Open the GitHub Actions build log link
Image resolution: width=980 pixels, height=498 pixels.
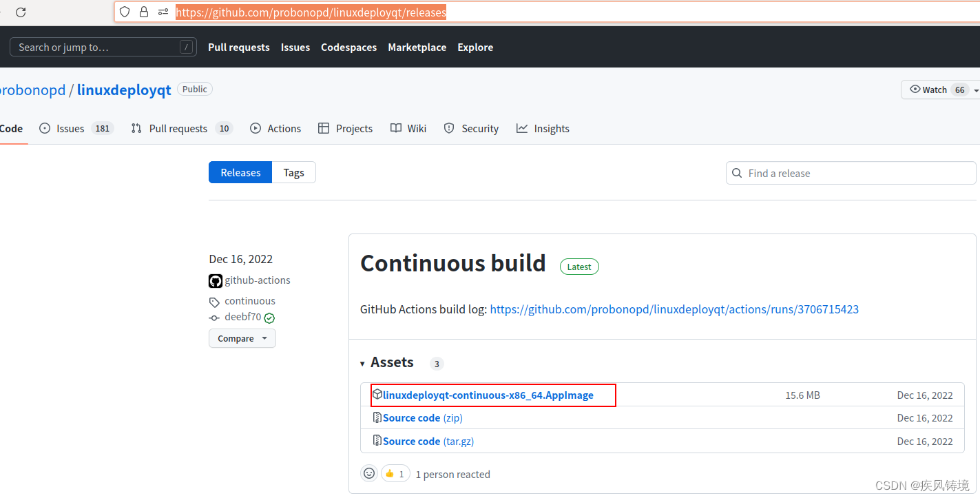point(674,309)
